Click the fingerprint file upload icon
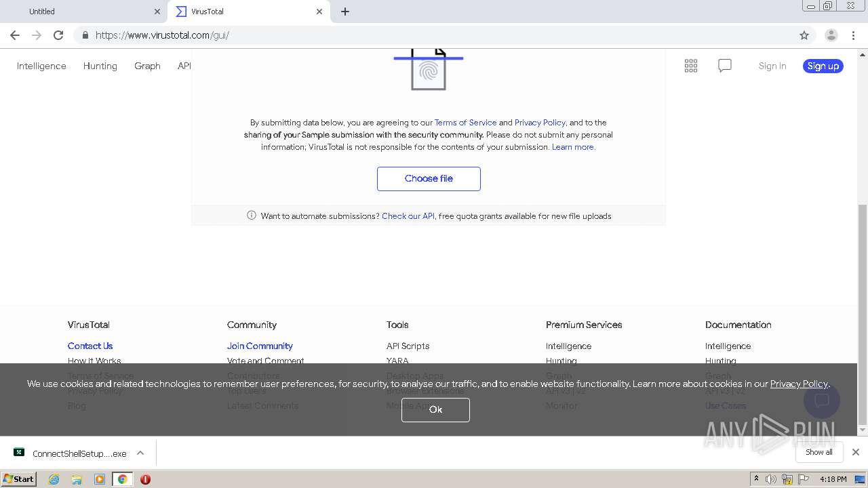 point(429,68)
